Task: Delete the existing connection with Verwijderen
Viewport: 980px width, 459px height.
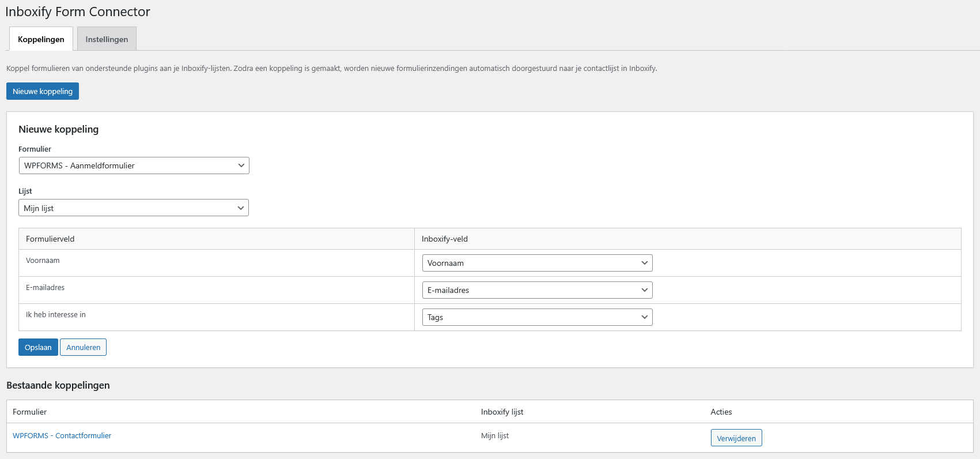Action: [736, 438]
